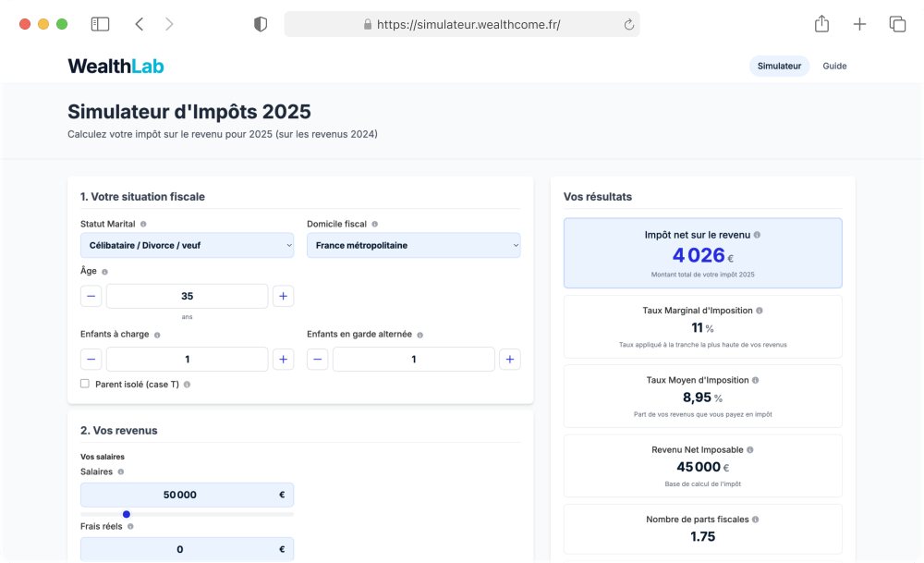This screenshot has height=563, width=924.
Task: Open the info icon for Enfants en garde alternée
Action: click(419, 333)
